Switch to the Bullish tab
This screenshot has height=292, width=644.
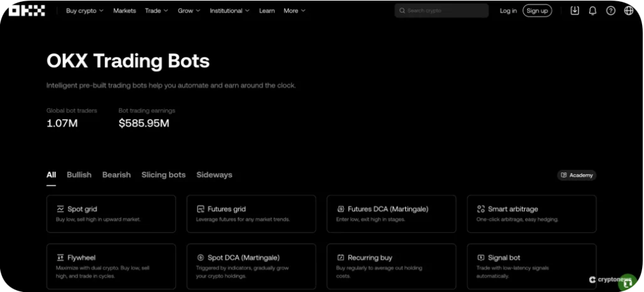tap(79, 175)
